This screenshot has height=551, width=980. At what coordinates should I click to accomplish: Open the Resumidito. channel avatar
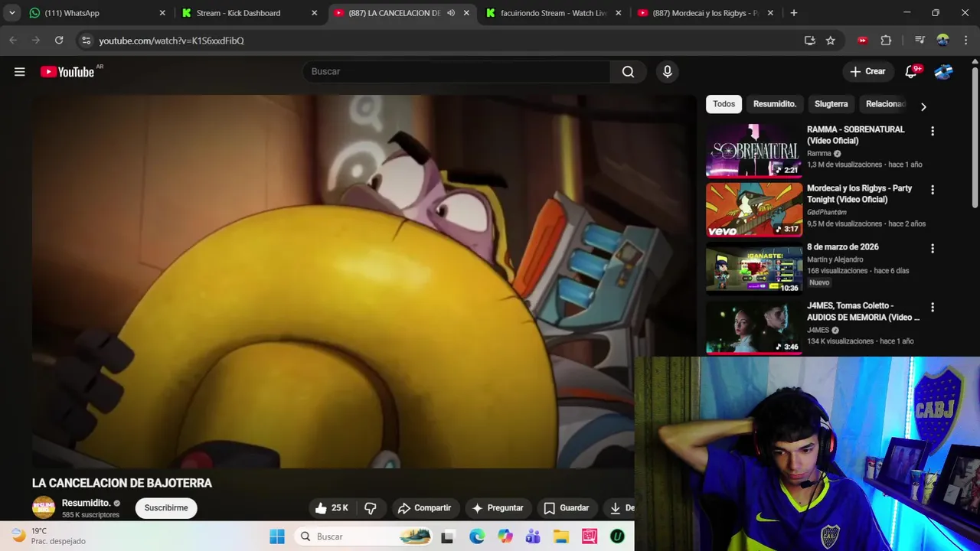click(44, 507)
